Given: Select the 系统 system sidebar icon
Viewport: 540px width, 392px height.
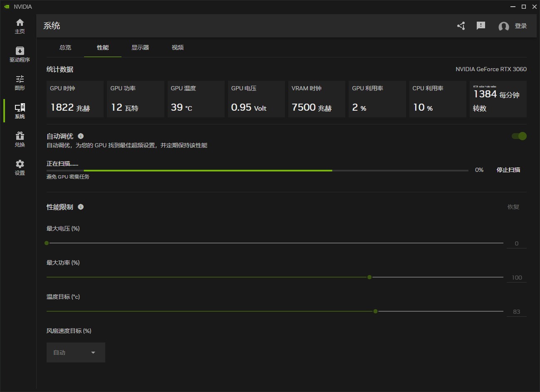Looking at the screenshot, I should pos(20,111).
